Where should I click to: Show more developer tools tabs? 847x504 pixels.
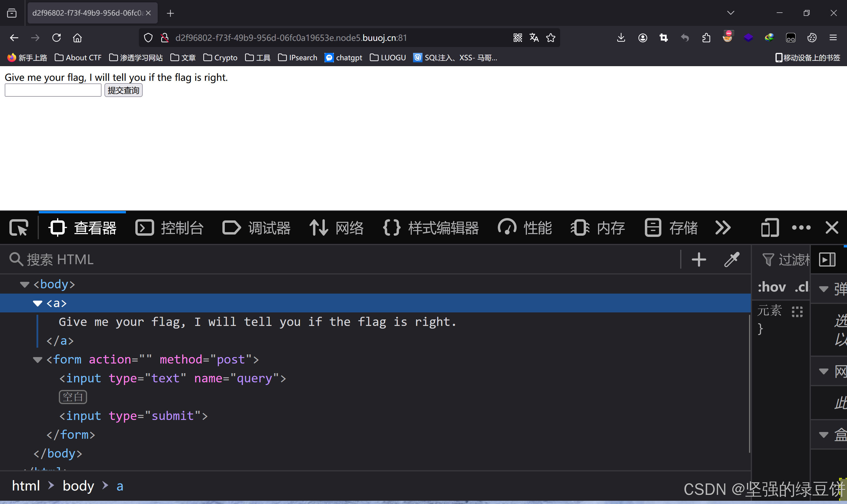[x=723, y=227]
